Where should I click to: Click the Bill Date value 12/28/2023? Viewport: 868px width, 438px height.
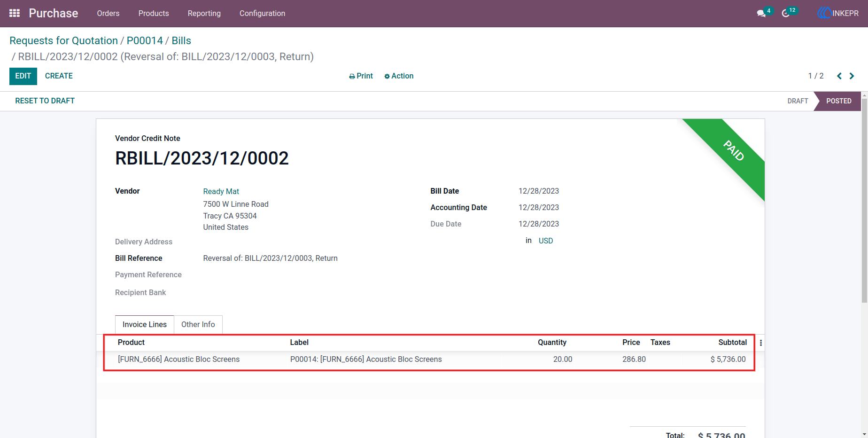click(539, 191)
